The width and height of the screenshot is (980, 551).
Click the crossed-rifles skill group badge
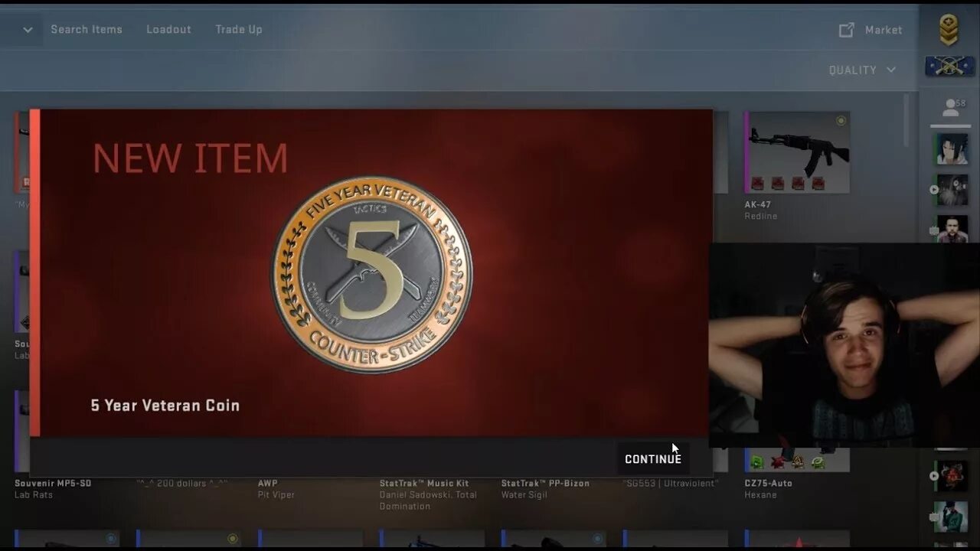949,66
